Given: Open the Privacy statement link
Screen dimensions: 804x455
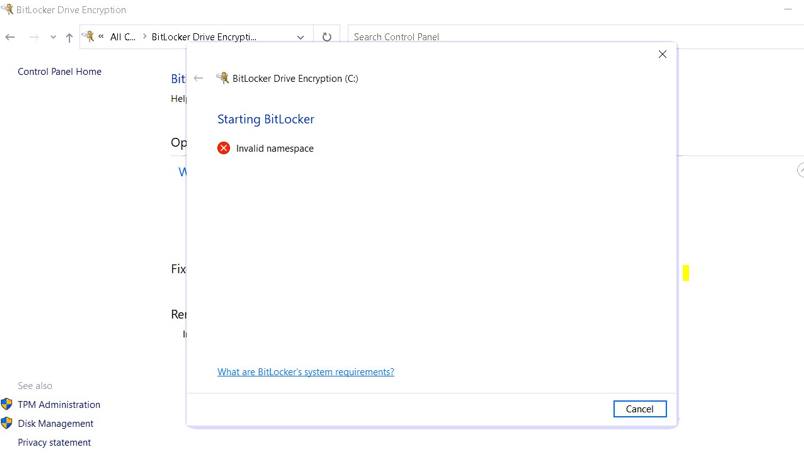Looking at the screenshot, I should tap(54, 443).
